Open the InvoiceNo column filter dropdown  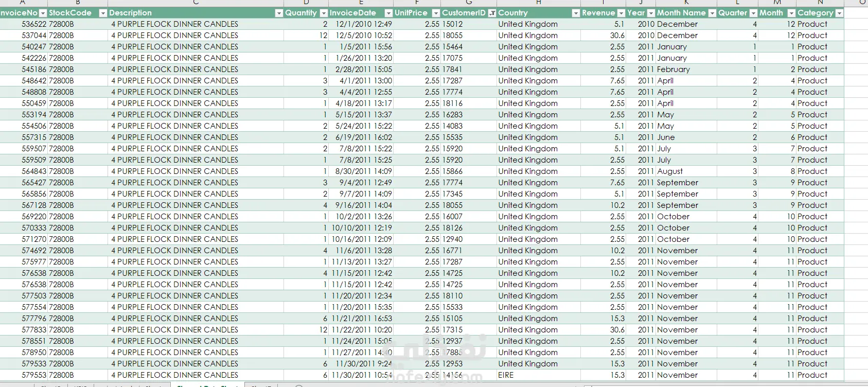(x=43, y=13)
